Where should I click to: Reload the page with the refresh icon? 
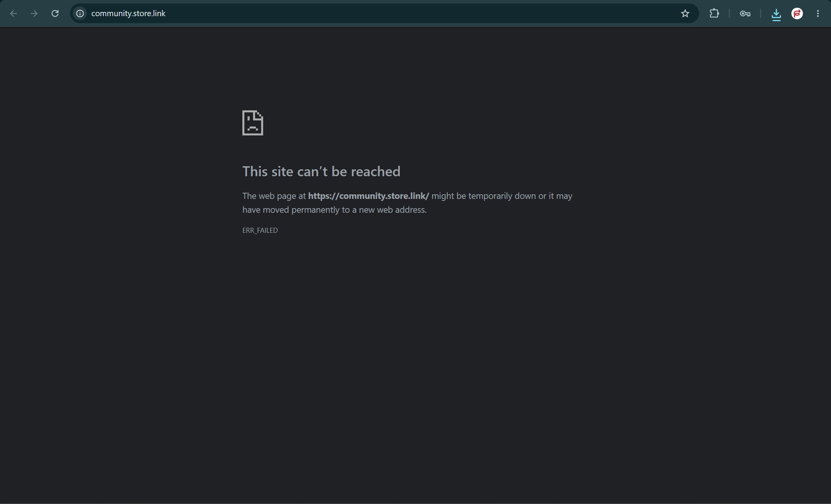point(55,13)
